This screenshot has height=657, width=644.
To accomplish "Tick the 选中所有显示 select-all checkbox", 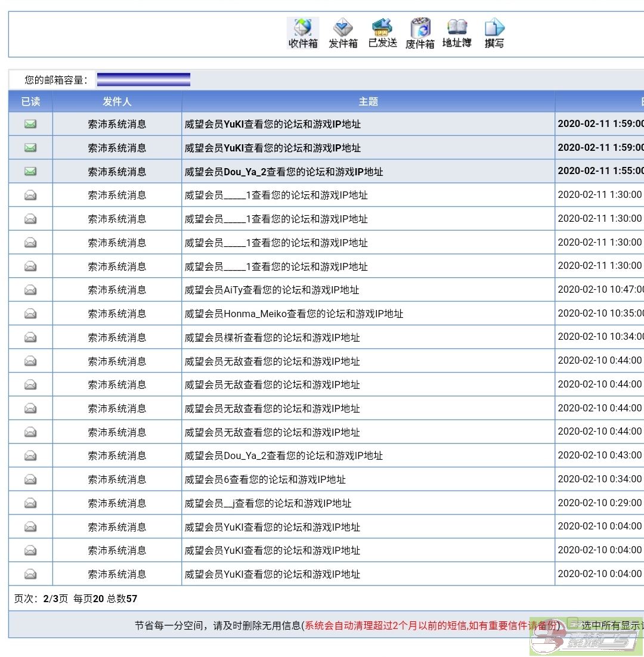I will coord(573,624).
